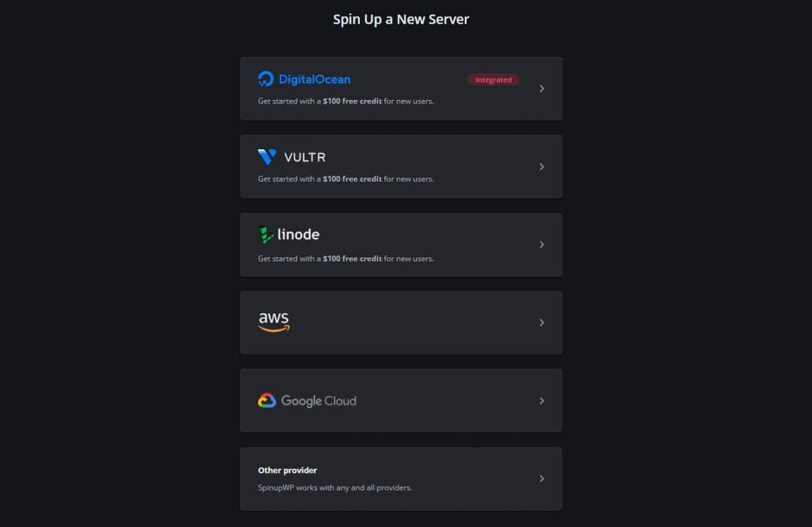812x527 pixels.
Task: Select the linode wordmark text
Action: (298, 235)
